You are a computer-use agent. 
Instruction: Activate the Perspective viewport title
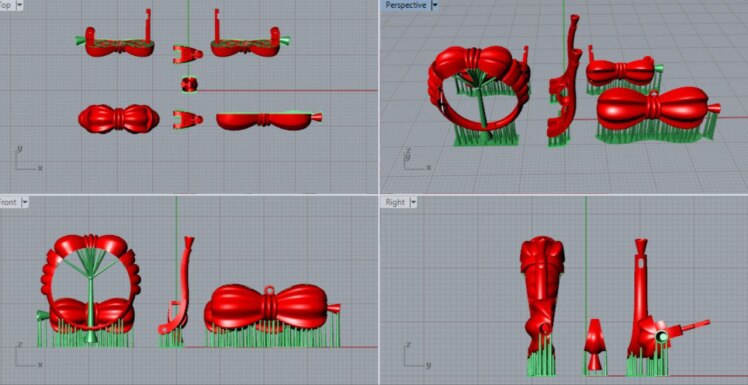coord(405,5)
